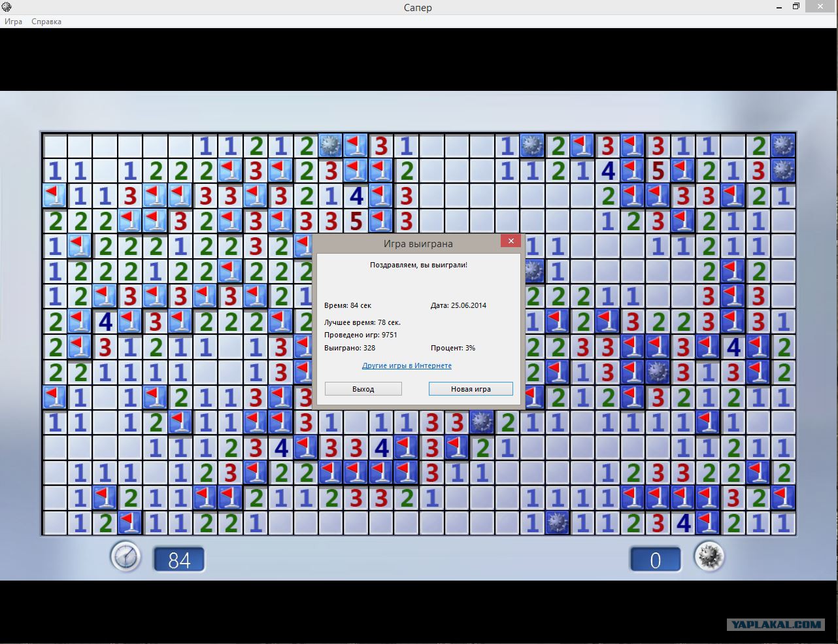Click the clock icon beside the timer
Viewport: 838px width, 644px height.
(x=126, y=557)
